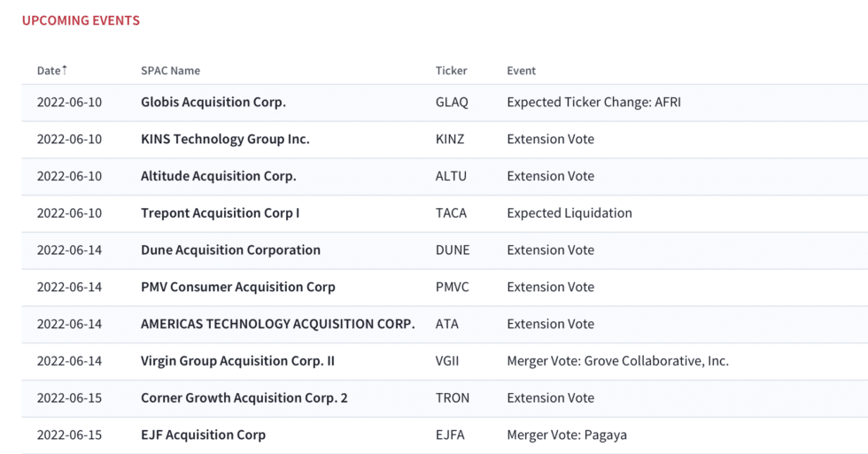Open Trepont Acquisition Corp I
Image resolution: width=868 pixels, height=454 pixels.
click(x=221, y=213)
